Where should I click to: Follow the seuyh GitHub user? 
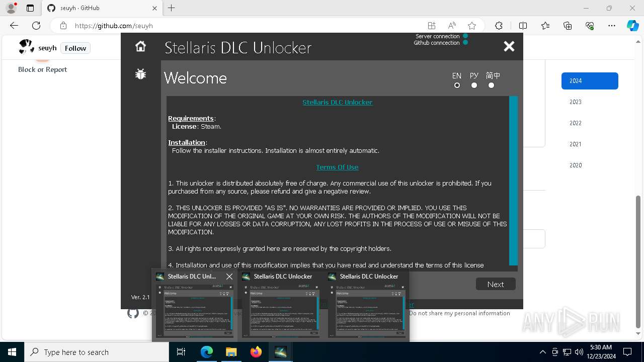(x=75, y=48)
